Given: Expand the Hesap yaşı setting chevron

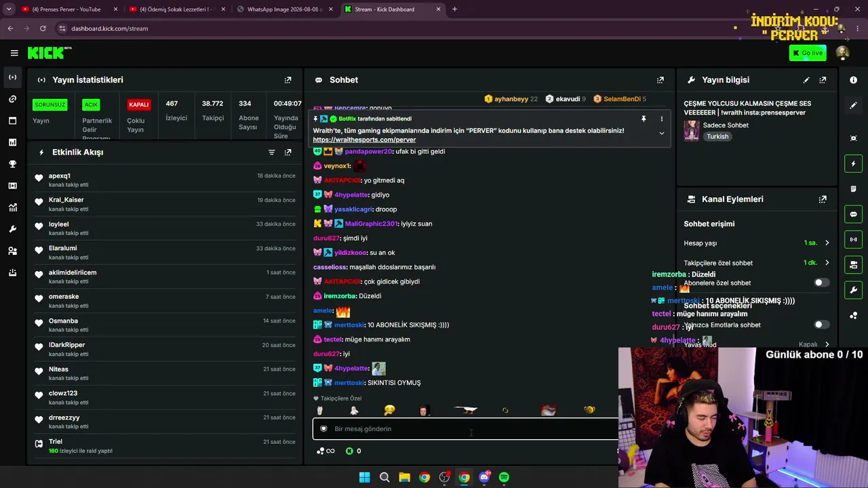Looking at the screenshot, I should pyautogui.click(x=827, y=243).
